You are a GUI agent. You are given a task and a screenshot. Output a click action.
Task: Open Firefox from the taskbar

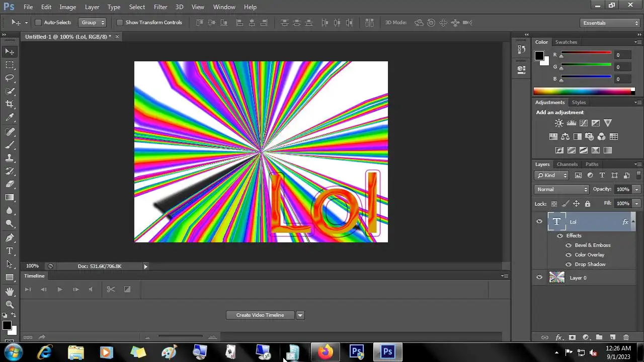(x=325, y=352)
